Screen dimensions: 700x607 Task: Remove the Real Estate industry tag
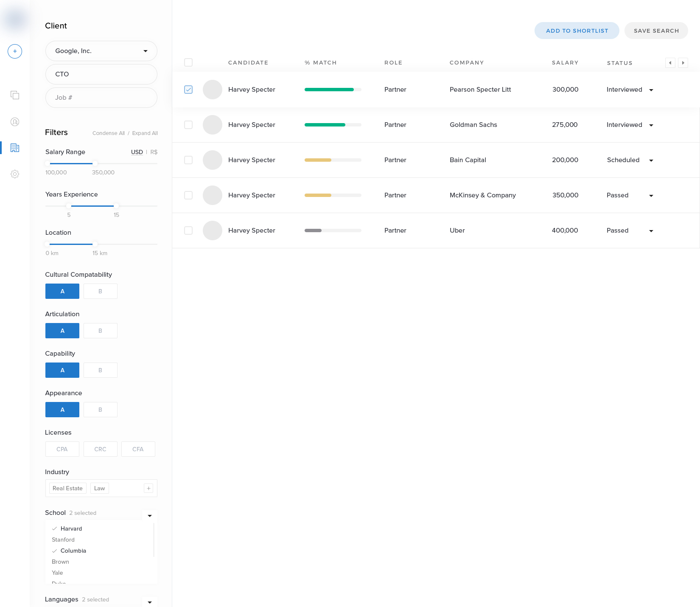(68, 489)
